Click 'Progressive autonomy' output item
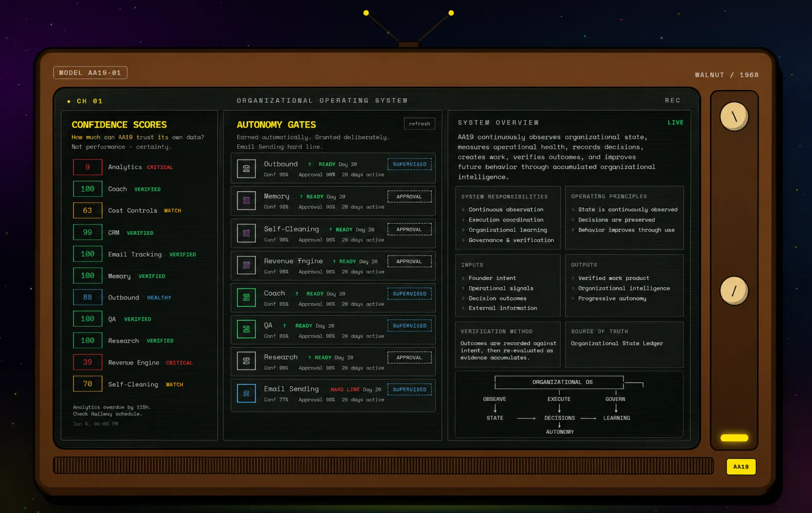This screenshot has width=812, height=513. click(612, 298)
